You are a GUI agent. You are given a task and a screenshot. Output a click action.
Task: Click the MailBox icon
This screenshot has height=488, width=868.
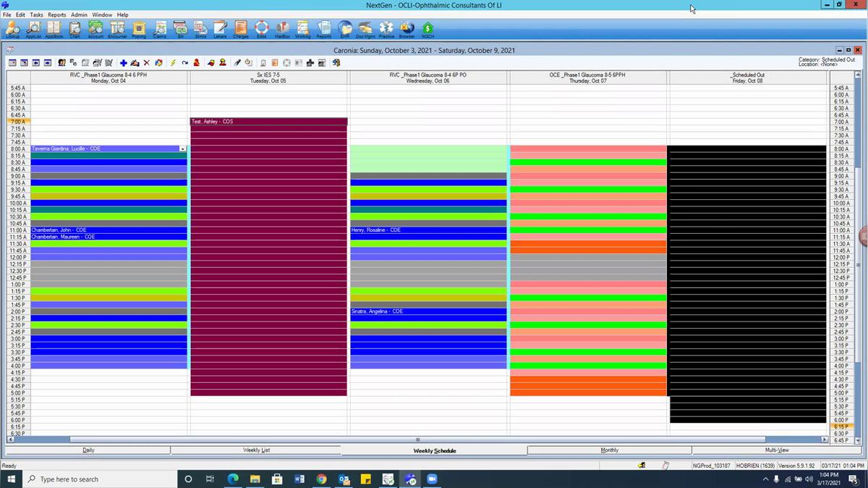coord(281,29)
